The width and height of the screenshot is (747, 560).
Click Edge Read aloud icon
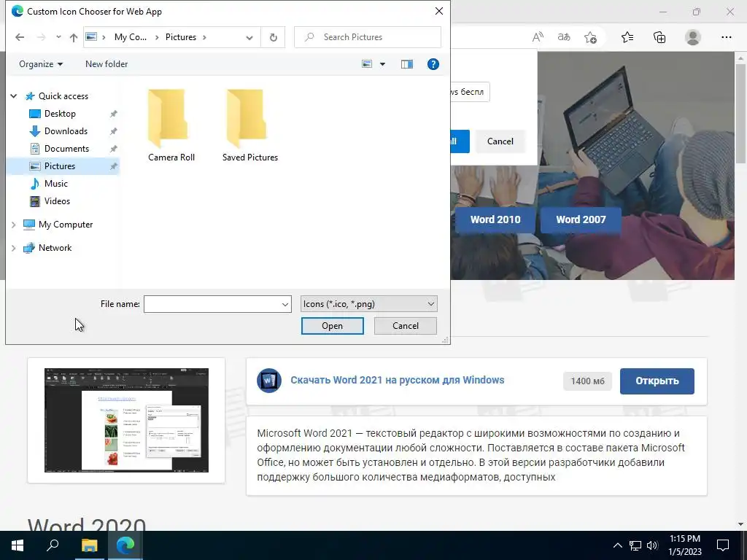click(538, 37)
